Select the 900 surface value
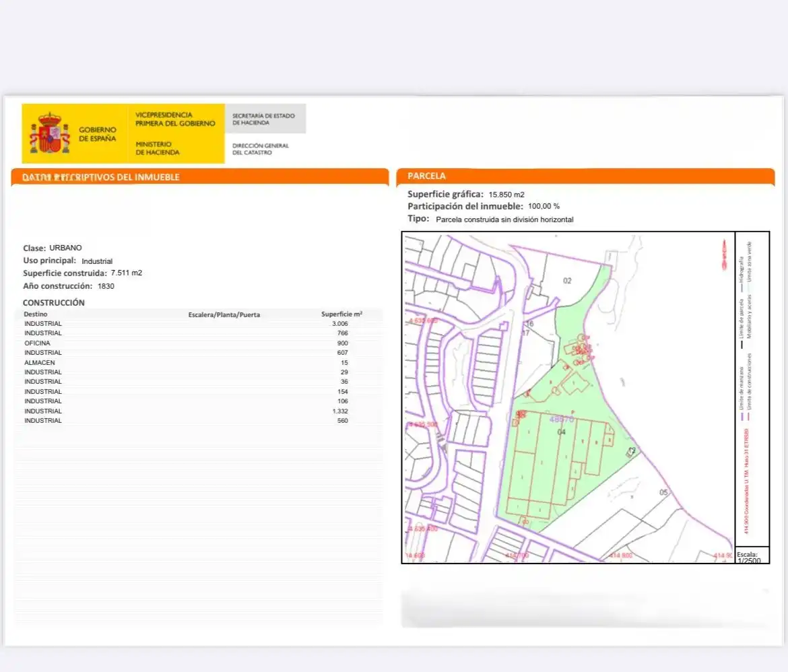The height and width of the screenshot is (672, 788). (x=343, y=343)
